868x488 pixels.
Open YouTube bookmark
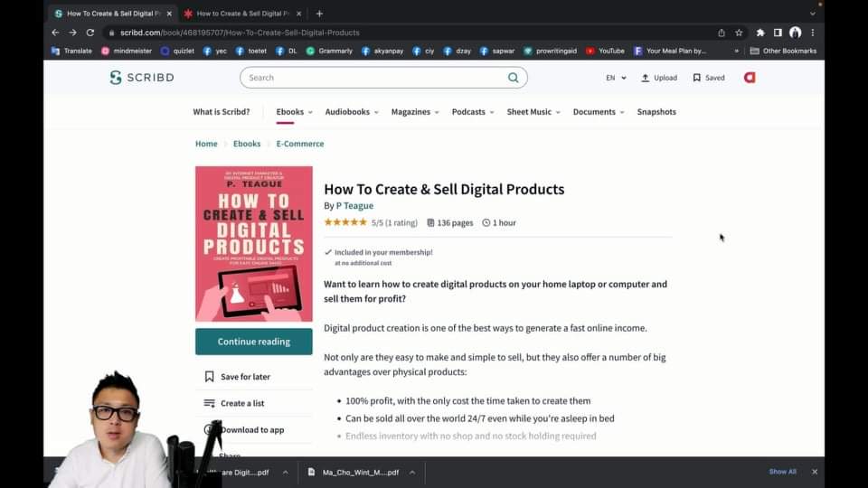[605, 51]
